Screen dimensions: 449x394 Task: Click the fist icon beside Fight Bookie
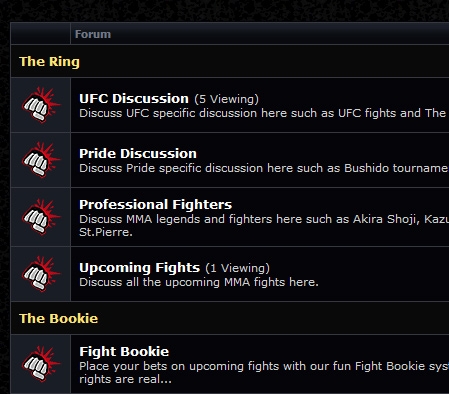(x=41, y=364)
